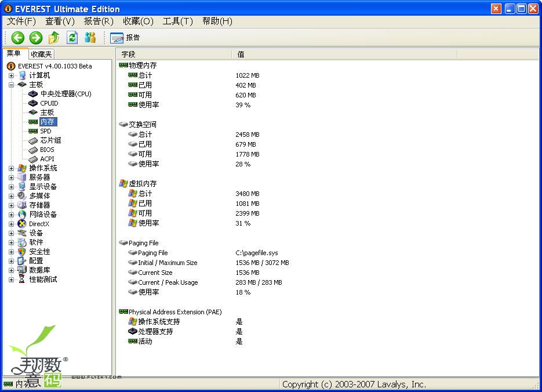Select the Current / Peak Usage row
Image resolution: width=542 pixels, height=392 pixels.
pyautogui.click(x=168, y=282)
